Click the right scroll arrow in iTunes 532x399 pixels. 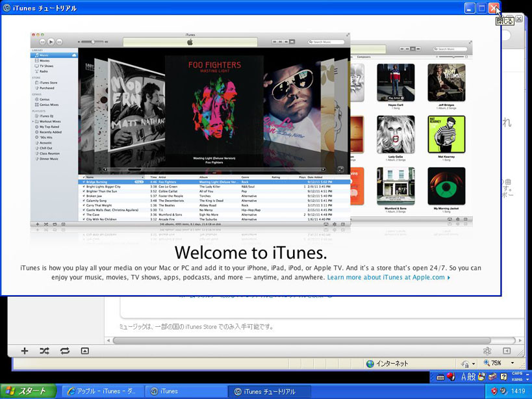[x=520, y=341]
